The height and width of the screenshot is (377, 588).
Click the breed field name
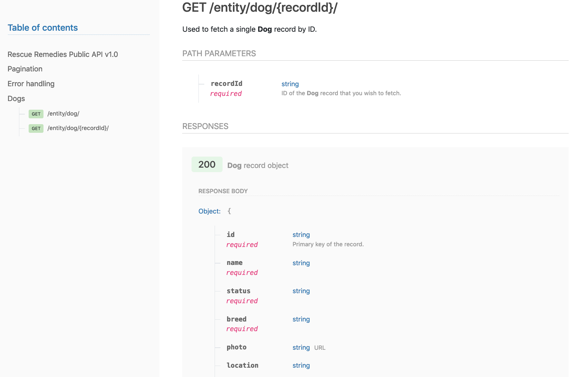click(236, 319)
